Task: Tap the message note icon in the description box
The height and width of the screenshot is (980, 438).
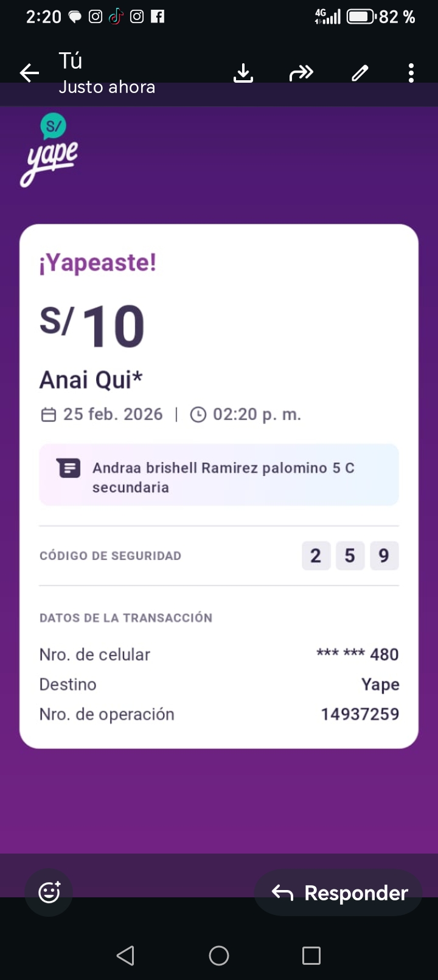Action: tap(69, 468)
